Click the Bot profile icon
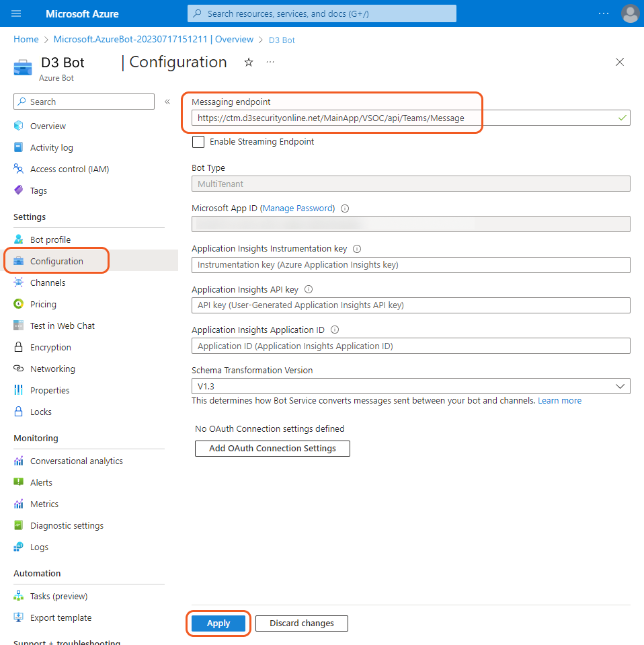 [x=19, y=239]
